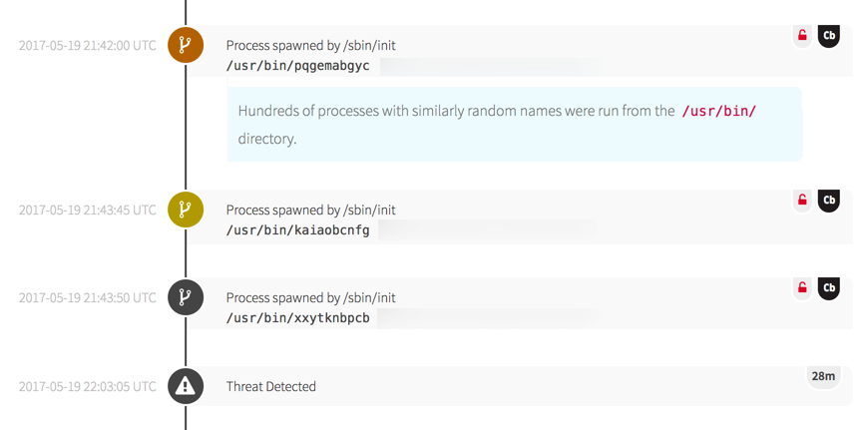Click the orange process-spawn icon for pqgemabgyc
This screenshot has width=868, height=430.
click(x=186, y=45)
